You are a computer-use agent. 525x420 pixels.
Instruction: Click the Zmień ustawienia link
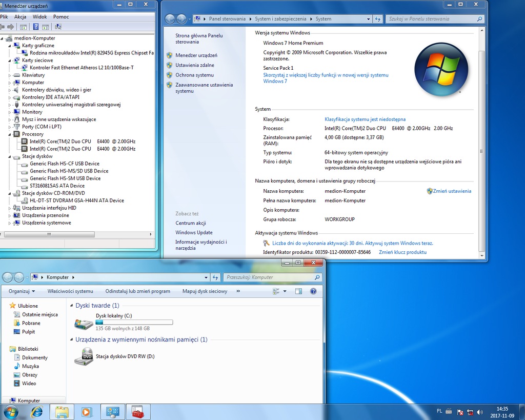point(452,191)
